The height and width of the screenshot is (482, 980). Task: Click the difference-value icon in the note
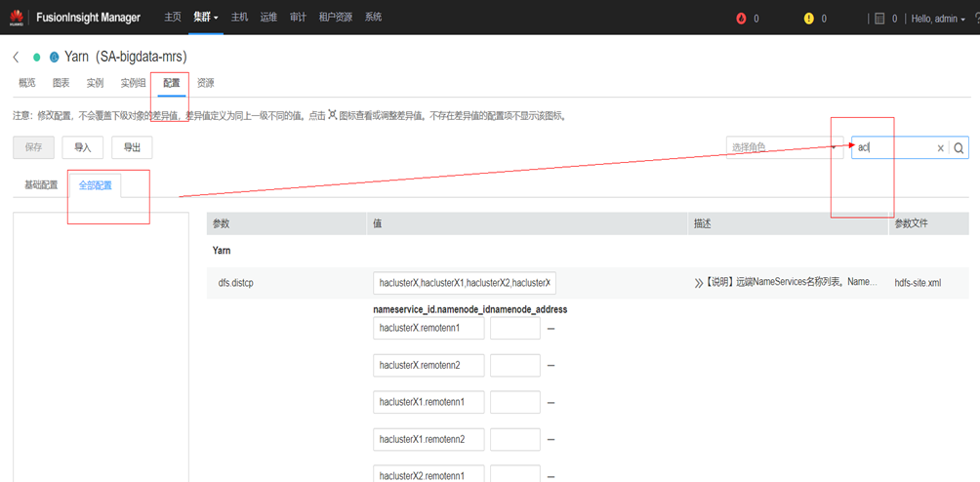[332, 115]
